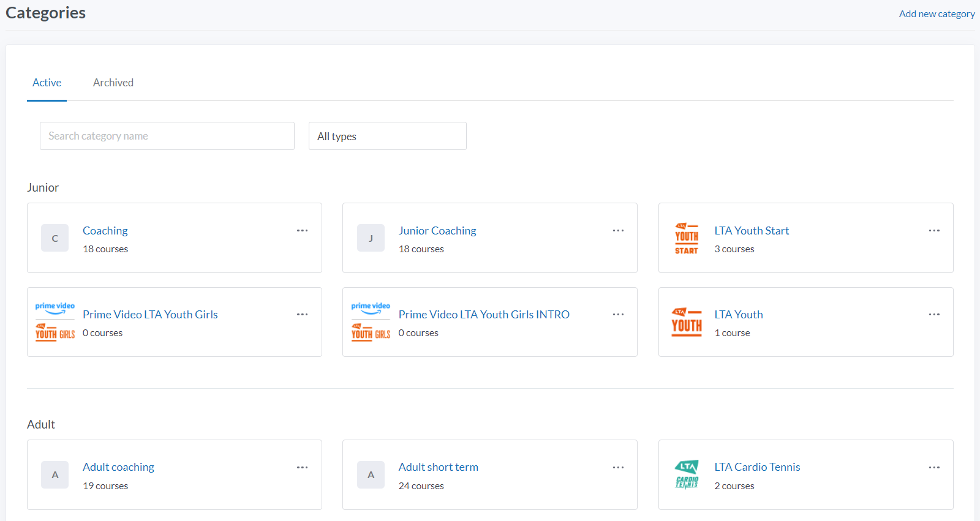Click '2 courses' under LTA Cardio Tennis
This screenshot has width=980, height=521.
pos(734,486)
